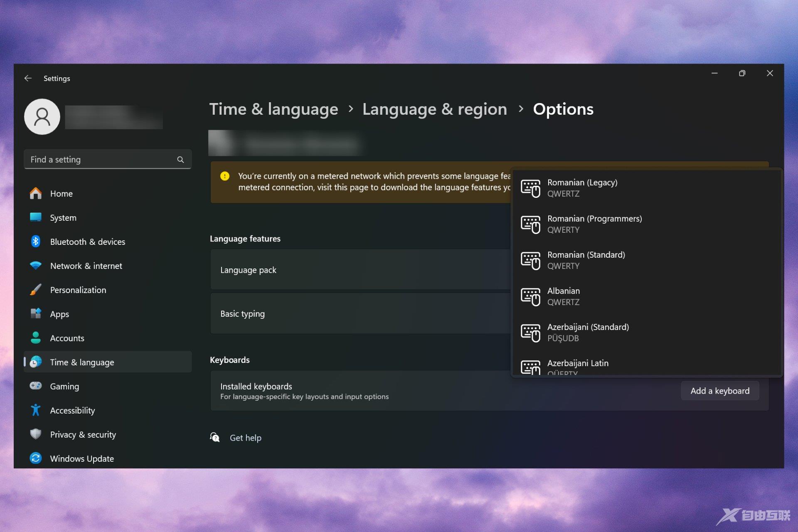
Task: Open Gaming settings
Action: (x=108, y=387)
